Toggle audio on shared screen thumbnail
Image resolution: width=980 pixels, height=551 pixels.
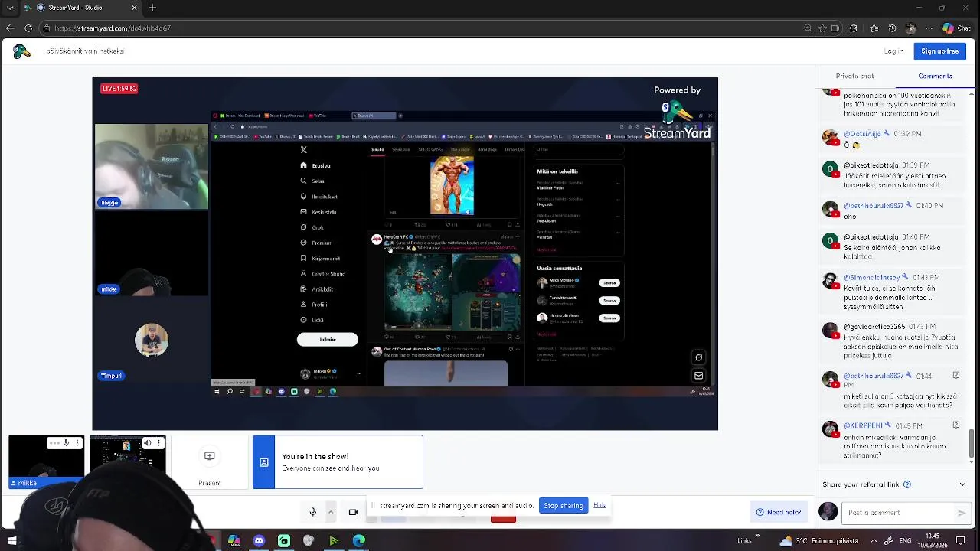pyautogui.click(x=148, y=443)
